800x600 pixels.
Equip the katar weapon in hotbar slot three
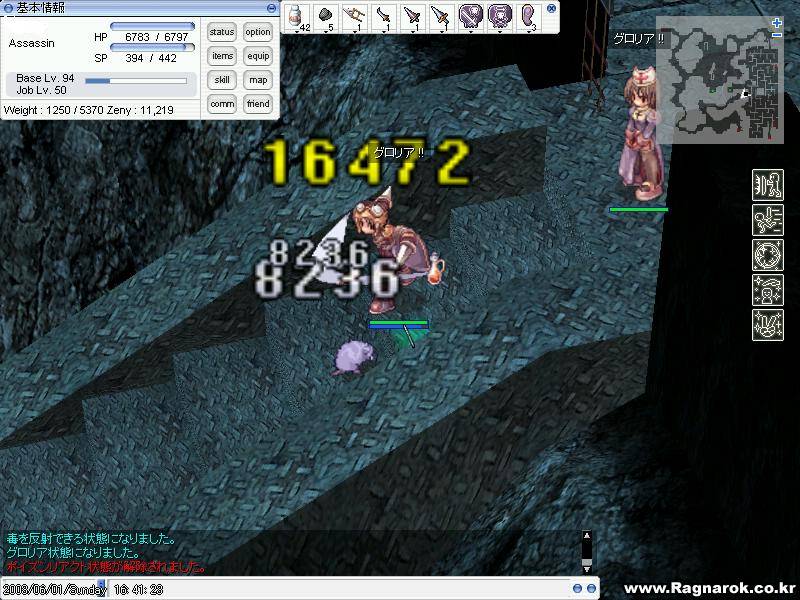tap(354, 16)
